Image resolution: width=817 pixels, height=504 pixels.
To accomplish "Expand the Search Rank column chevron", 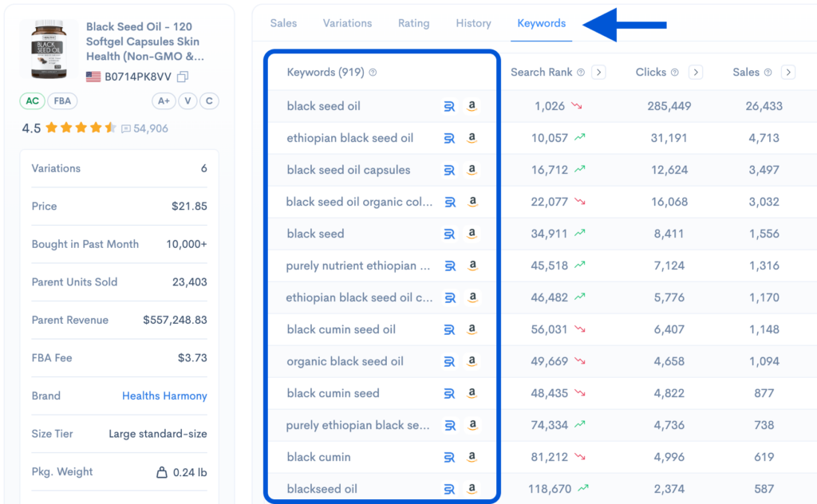I will click(x=598, y=72).
